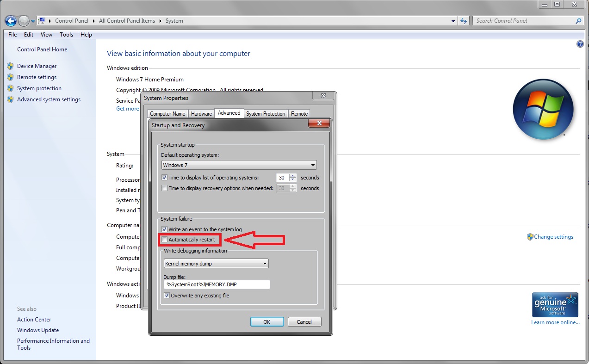Click the Back navigation arrow button
Viewport: 589px width, 364px height.
click(x=11, y=21)
